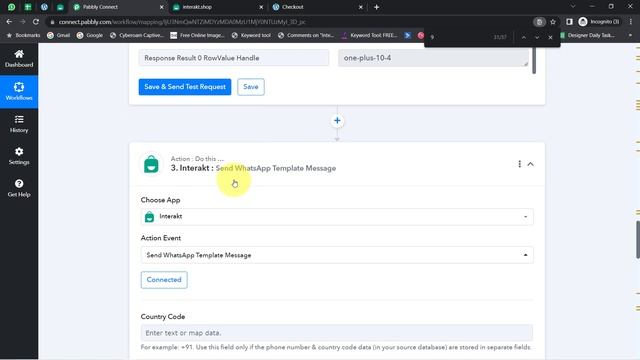Open the Keyword Tool FREE bookmark
The image size is (640, 360).
point(369,36)
